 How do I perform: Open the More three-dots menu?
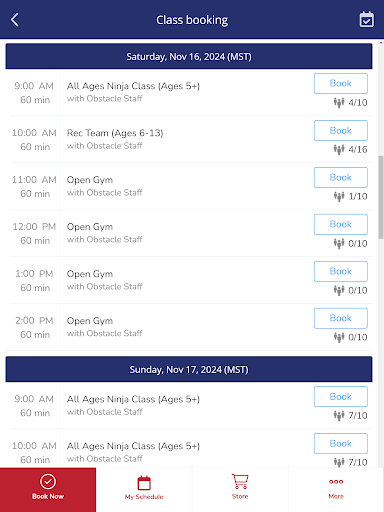click(336, 482)
